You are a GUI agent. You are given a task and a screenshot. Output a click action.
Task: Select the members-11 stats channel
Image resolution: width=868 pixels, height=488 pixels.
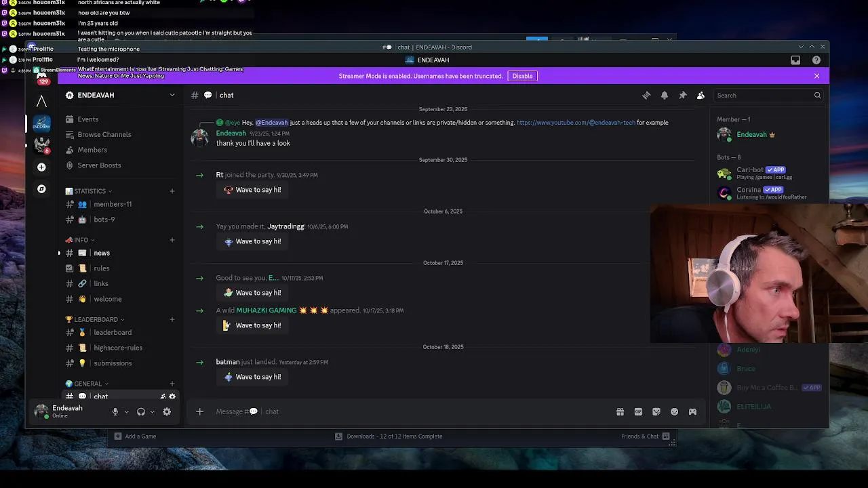point(119,204)
